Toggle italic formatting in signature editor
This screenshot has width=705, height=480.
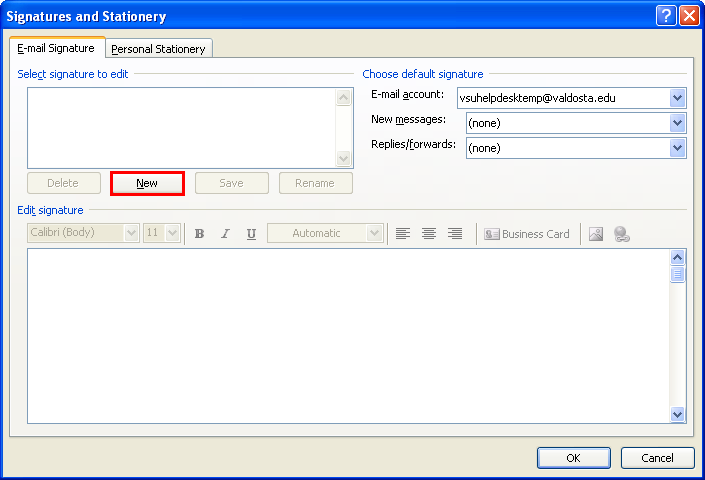coord(225,234)
